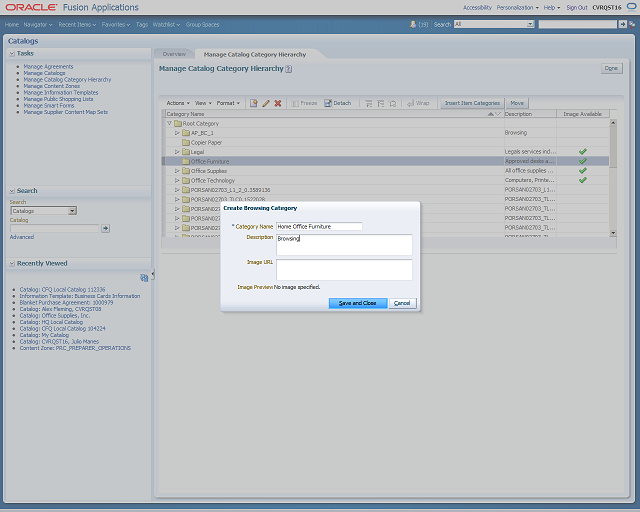Click the show-as-top hierarchy icon
The height and width of the screenshot is (512, 640).
pos(392,104)
